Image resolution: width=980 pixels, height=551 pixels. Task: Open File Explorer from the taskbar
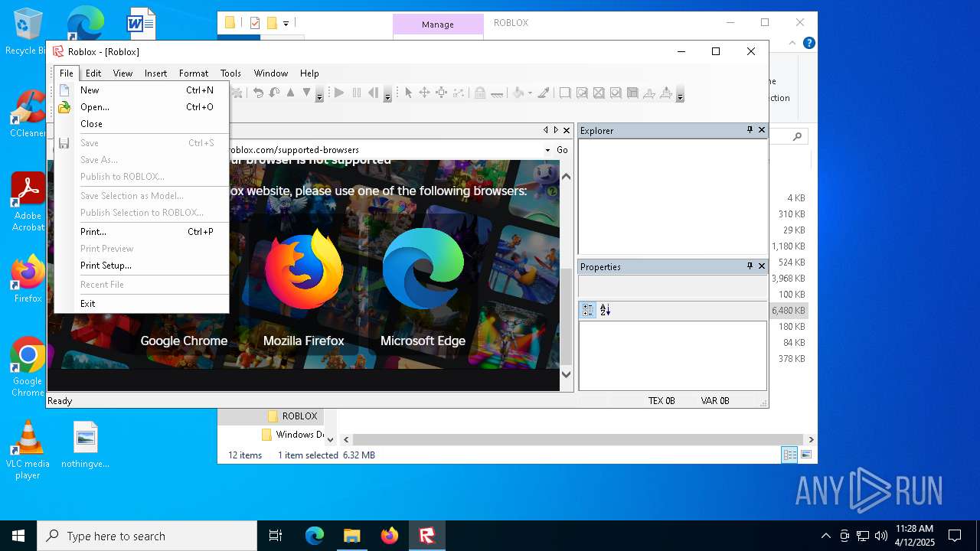[x=351, y=536]
